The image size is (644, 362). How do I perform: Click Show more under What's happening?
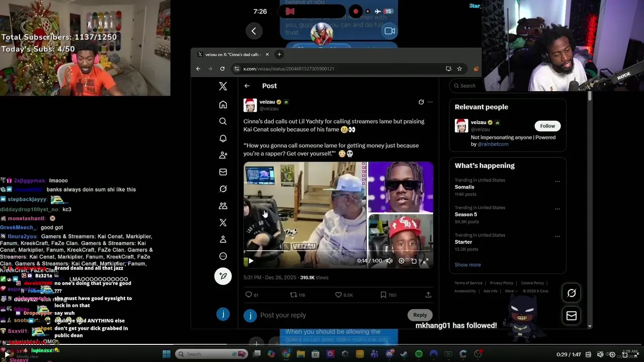468,264
